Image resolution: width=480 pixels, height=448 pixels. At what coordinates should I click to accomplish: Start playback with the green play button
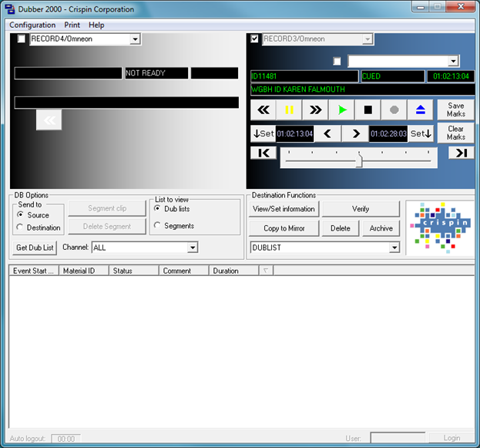[x=342, y=109]
